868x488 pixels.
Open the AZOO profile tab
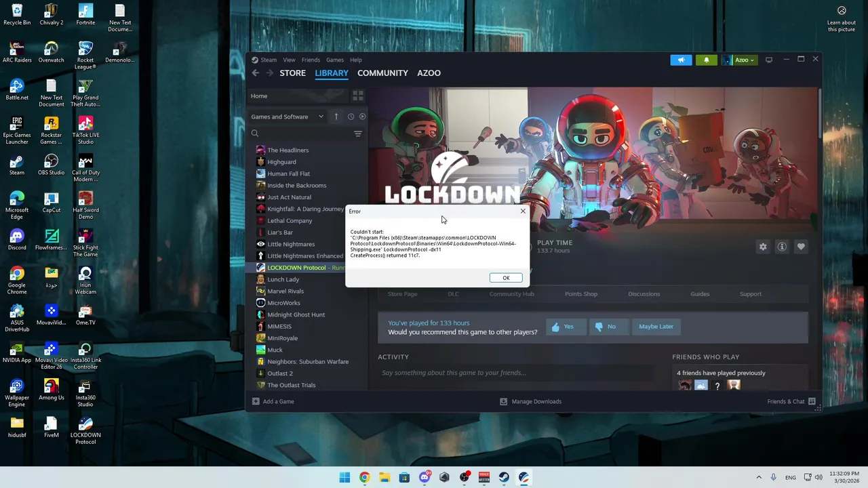click(429, 73)
